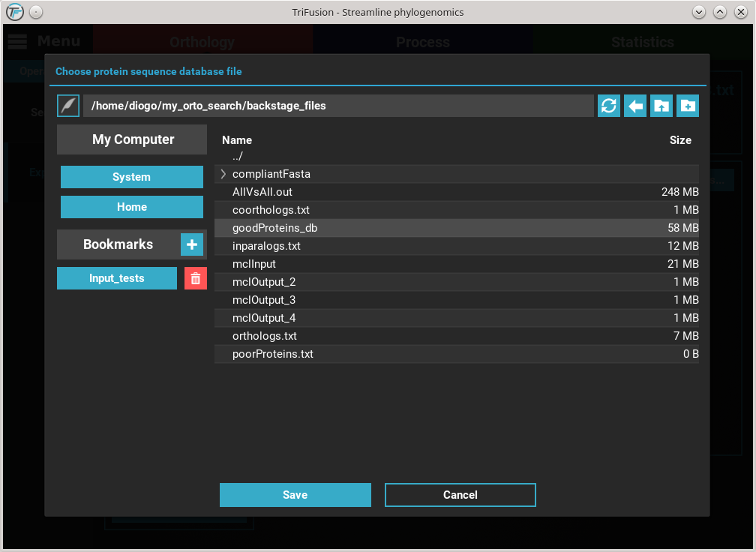Expand the compliantFasta folder
This screenshot has height=552, width=756.
(223, 174)
